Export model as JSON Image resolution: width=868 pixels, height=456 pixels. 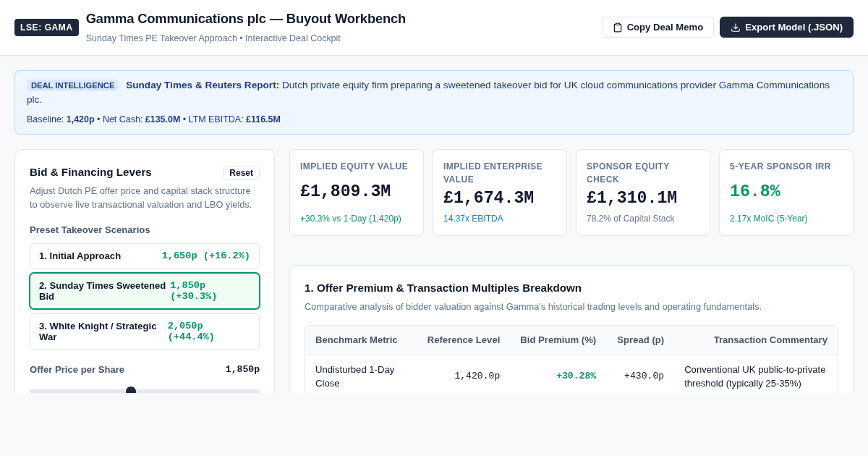[x=786, y=28]
